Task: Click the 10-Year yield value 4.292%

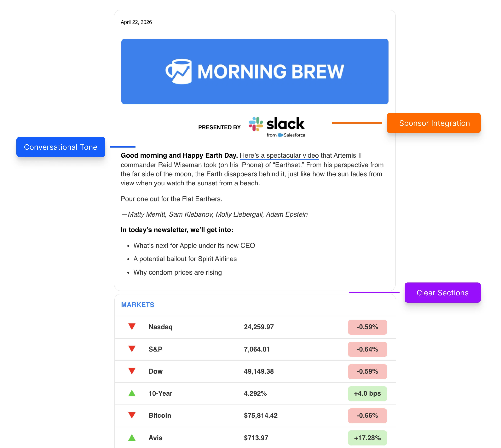Action: [255, 393]
